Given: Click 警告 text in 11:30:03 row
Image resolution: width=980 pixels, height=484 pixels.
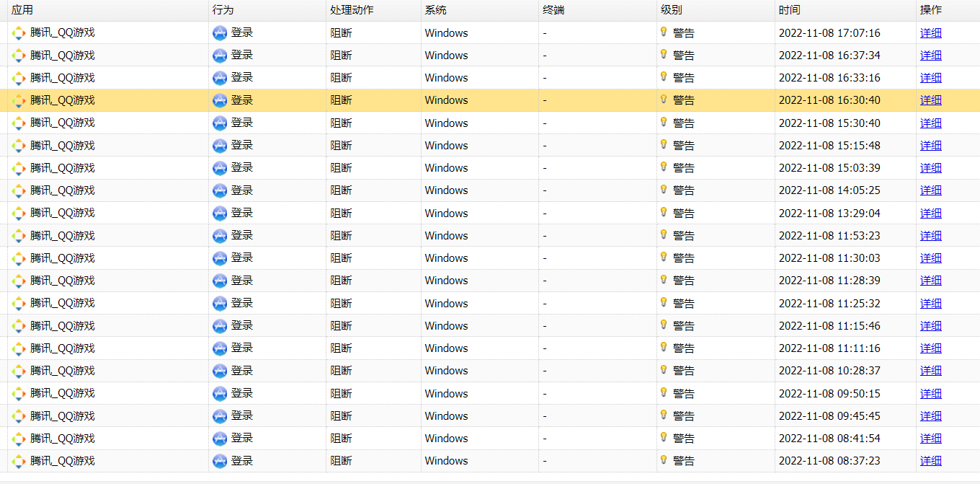Looking at the screenshot, I should coord(684,258).
